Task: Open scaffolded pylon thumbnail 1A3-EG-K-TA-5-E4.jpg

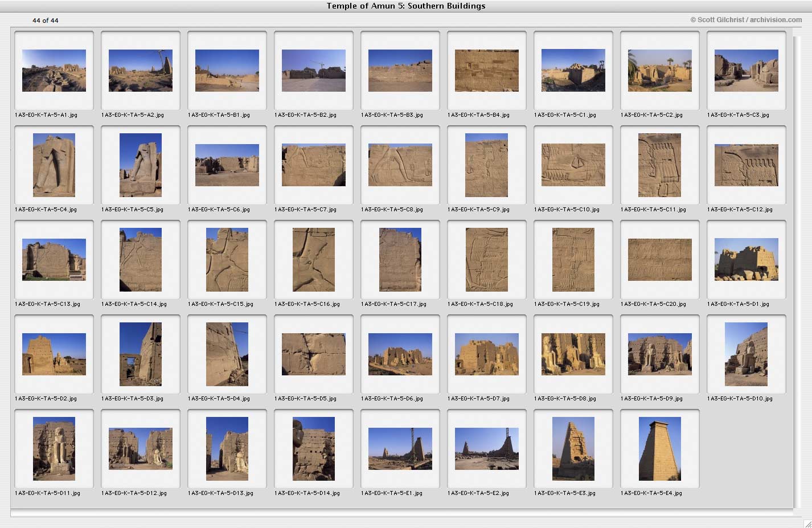Action: (x=660, y=449)
